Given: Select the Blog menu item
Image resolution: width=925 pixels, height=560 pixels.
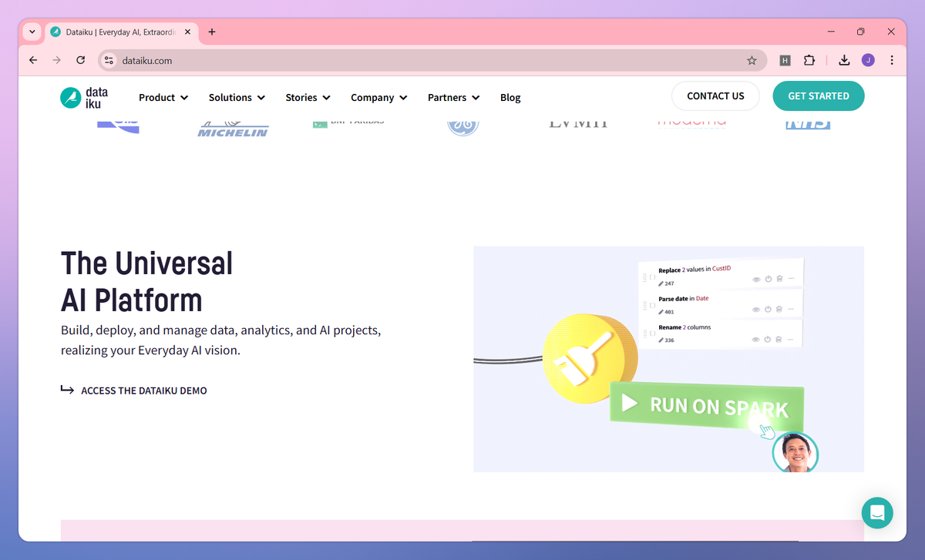Looking at the screenshot, I should (510, 97).
